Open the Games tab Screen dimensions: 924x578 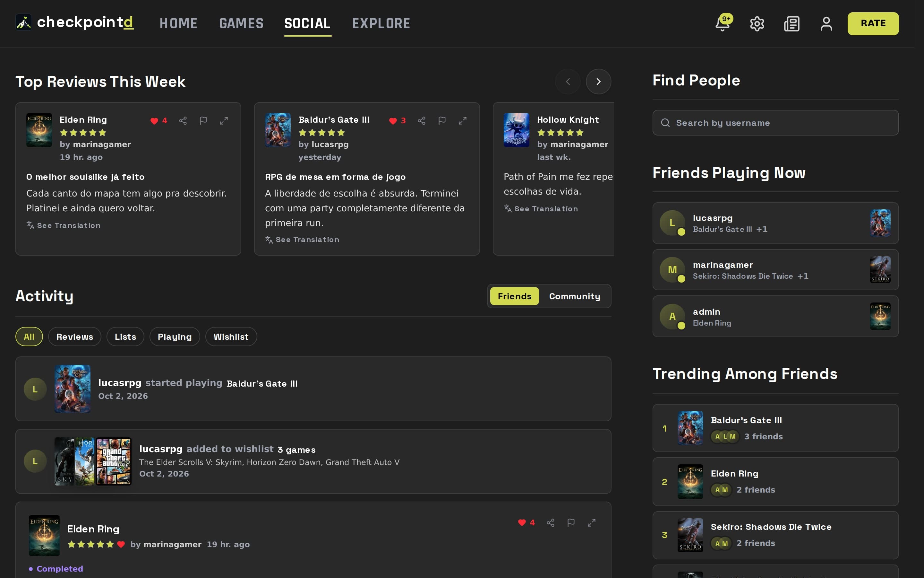(241, 24)
